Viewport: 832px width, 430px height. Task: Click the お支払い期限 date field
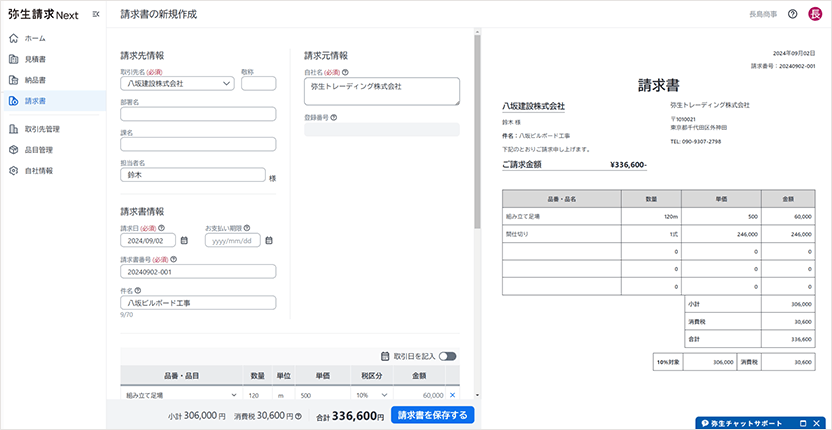(233, 240)
